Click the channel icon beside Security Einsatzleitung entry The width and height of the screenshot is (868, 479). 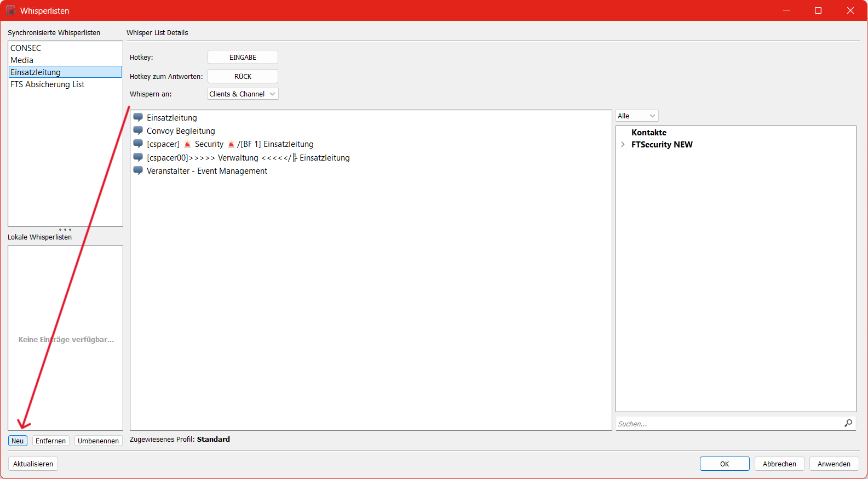pos(138,144)
